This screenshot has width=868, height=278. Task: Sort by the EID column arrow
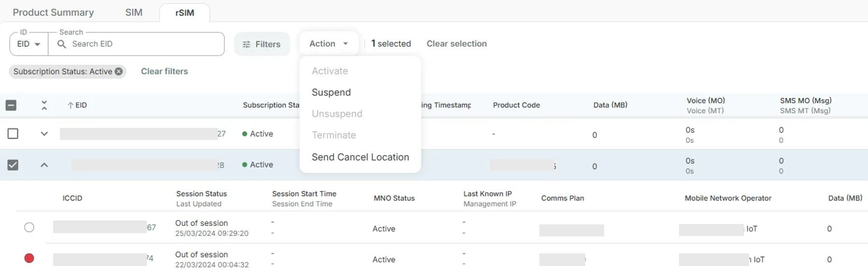[70, 105]
